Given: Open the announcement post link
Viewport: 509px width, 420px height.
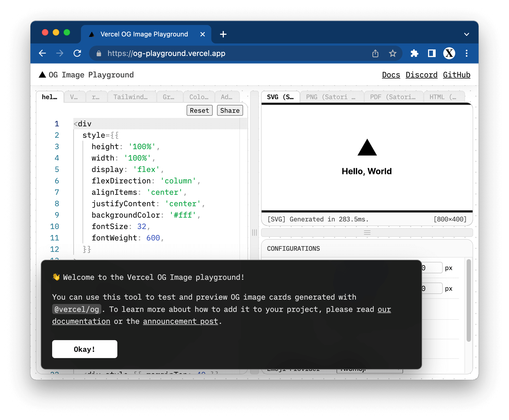Looking at the screenshot, I should click(x=180, y=321).
